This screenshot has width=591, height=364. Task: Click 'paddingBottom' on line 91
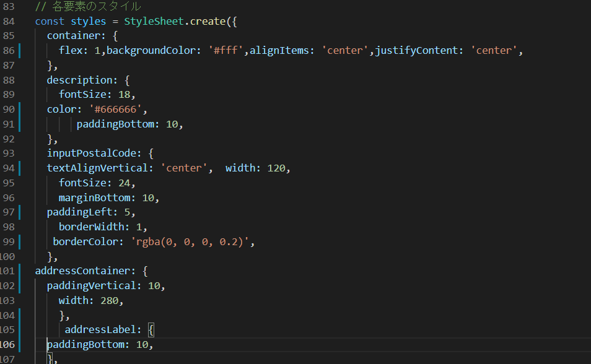click(115, 124)
